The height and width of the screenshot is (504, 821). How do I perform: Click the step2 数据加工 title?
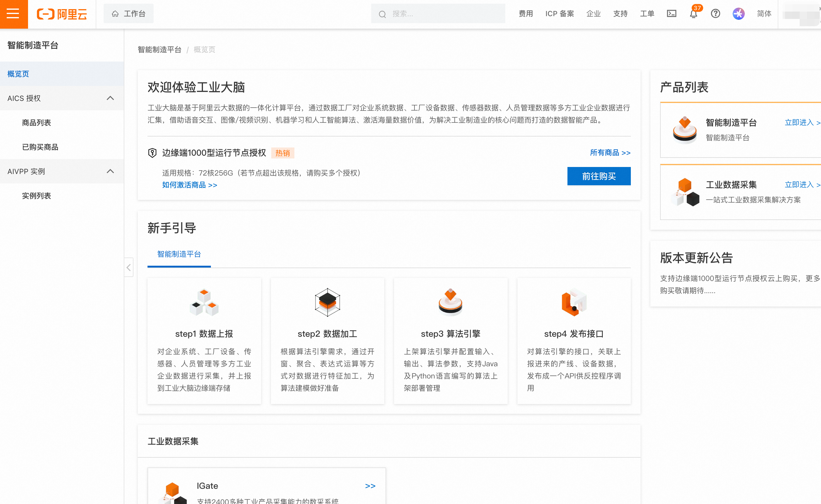coord(327,334)
